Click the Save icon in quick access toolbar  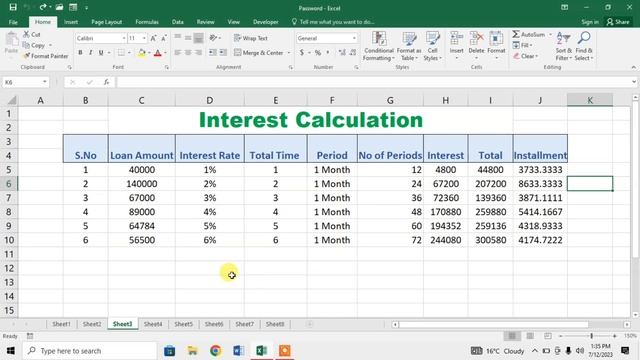[13, 7]
